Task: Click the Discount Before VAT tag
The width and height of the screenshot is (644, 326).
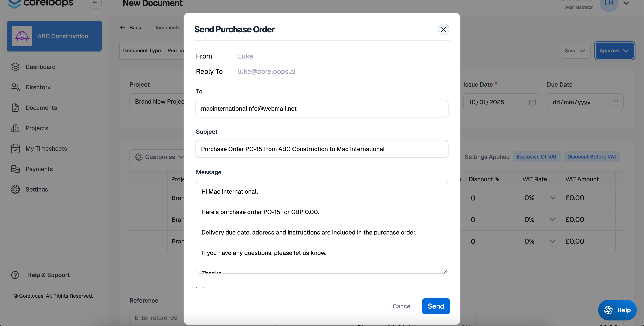Action: pyautogui.click(x=592, y=157)
